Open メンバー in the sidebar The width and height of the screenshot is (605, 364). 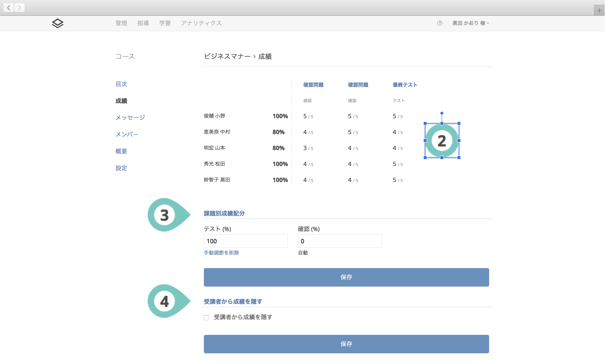[127, 134]
